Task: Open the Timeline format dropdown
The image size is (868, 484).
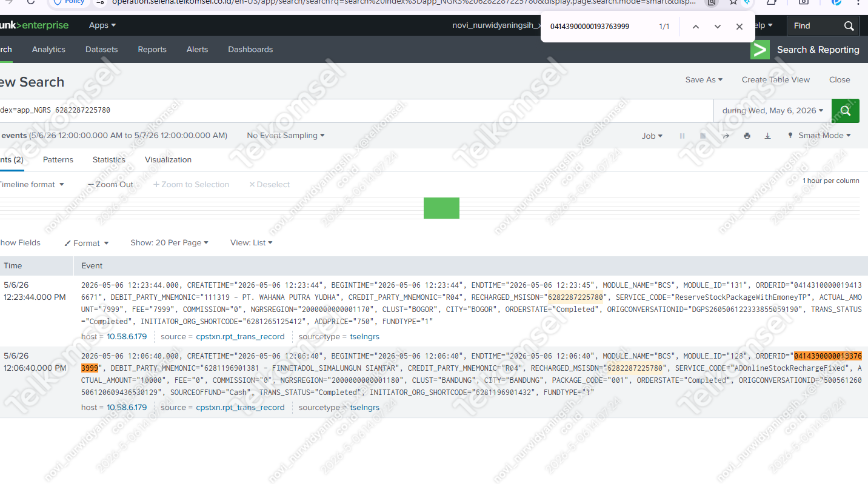Action: [32, 184]
